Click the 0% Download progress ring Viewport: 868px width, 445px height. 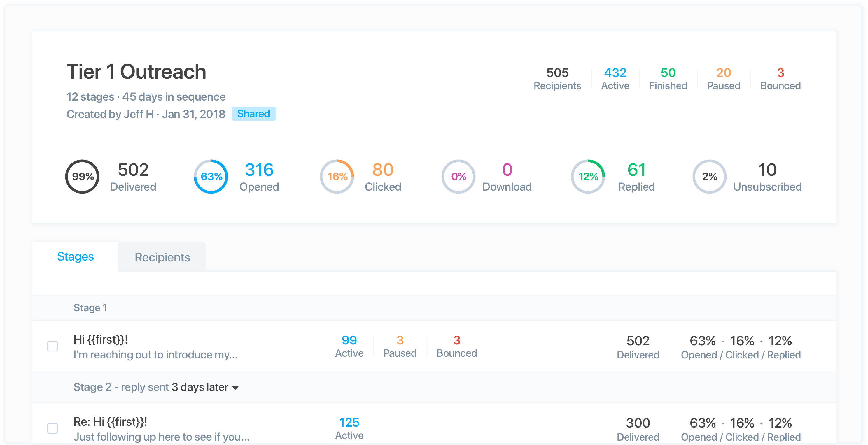click(x=458, y=176)
